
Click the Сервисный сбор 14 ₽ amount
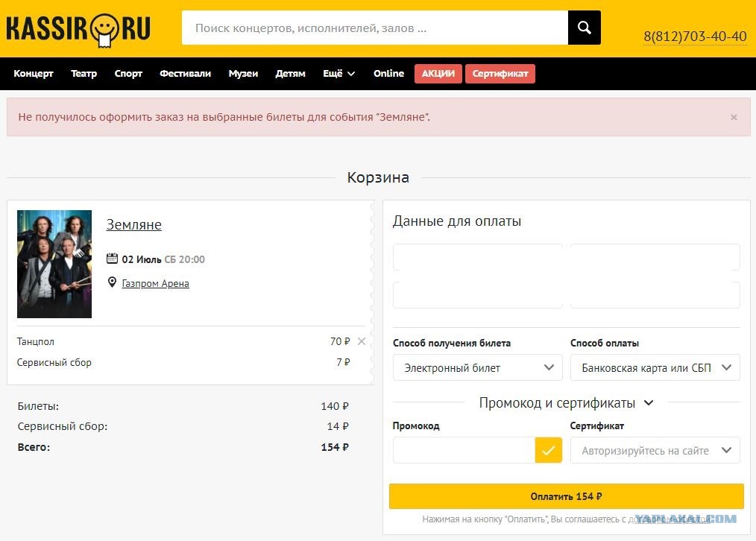point(338,426)
